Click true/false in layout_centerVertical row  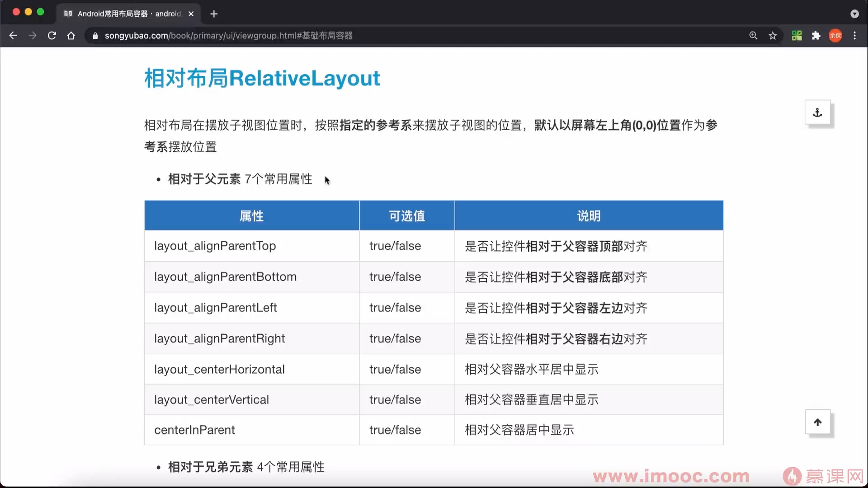click(x=395, y=399)
